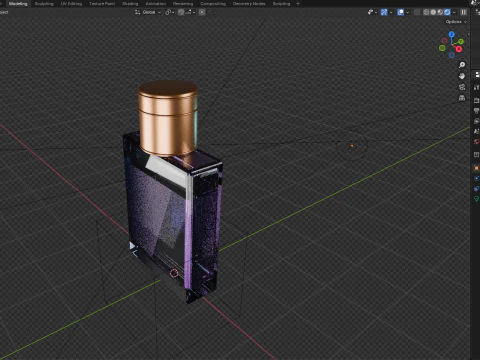Switch to the Animation workspace tab
The width and height of the screenshot is (480, 360).
point(156,4)
